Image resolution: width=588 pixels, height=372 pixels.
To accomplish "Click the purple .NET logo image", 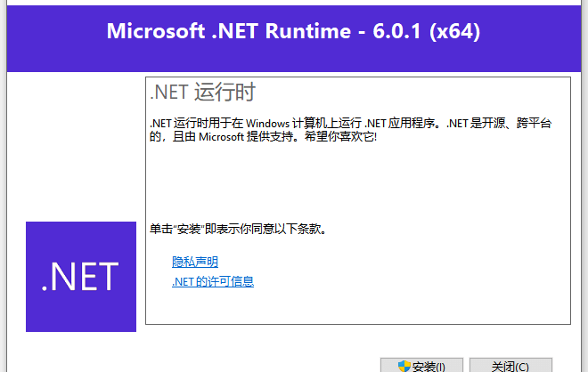I will [81, 277].
